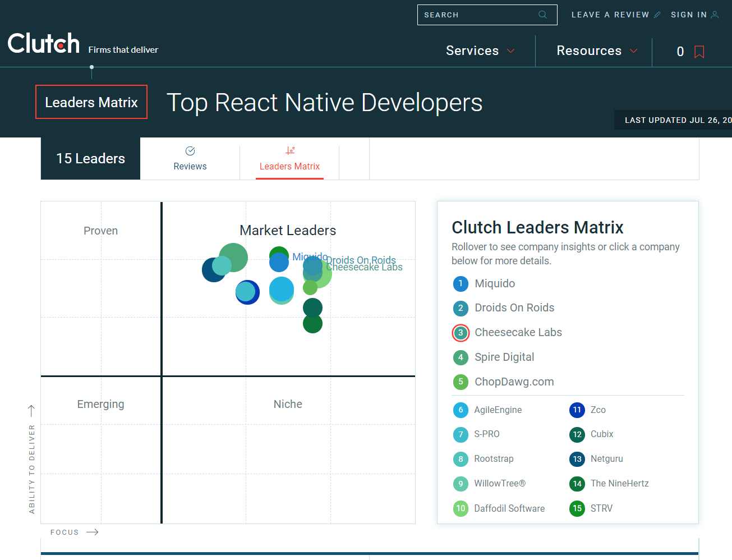The width and height of the screenshot is (732, 560).
Task: Click the Leaders Matrix chart icon
Action: [x=290, y=150]
